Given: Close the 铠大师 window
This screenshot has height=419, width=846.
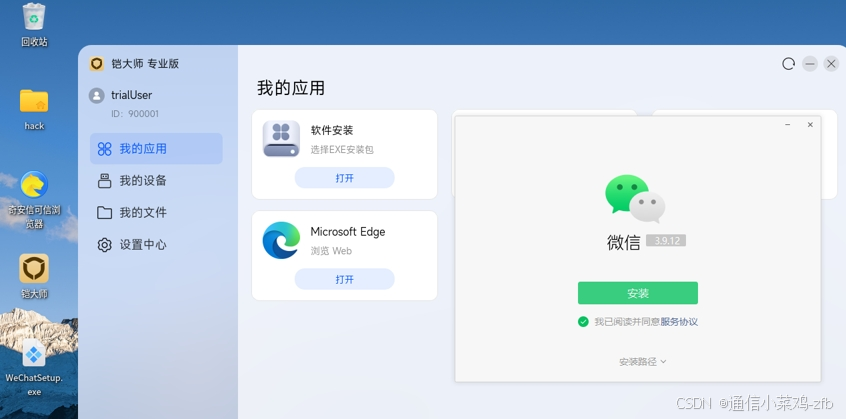Looking at the screenshot, I should point(831,64).
